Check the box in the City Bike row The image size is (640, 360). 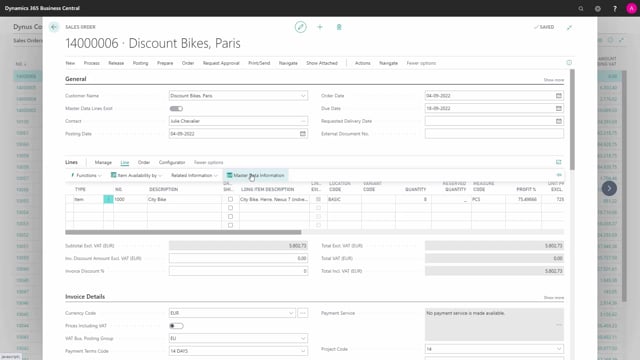(x=230, y=199)
